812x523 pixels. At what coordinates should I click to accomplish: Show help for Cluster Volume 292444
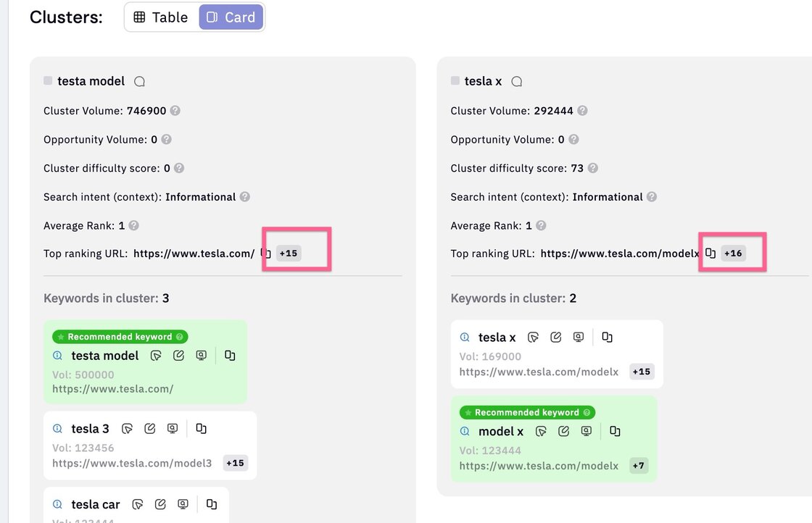click(582, 111)
